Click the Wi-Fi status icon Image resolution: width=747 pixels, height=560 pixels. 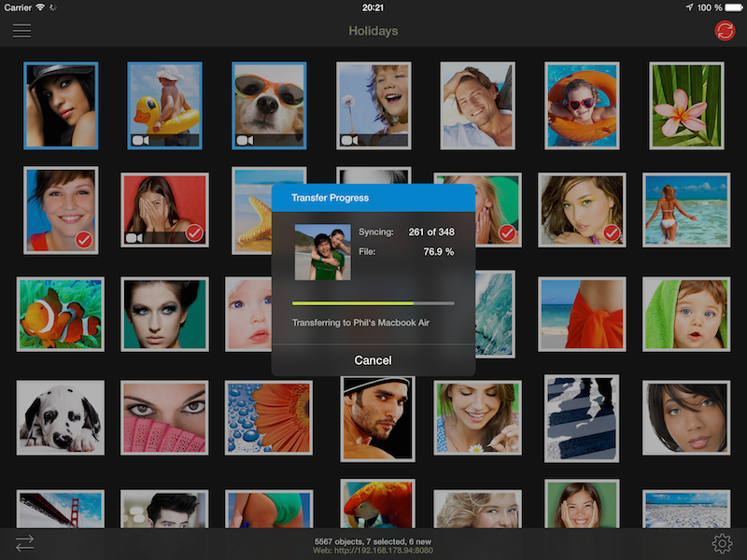click(x=40, y=7)
